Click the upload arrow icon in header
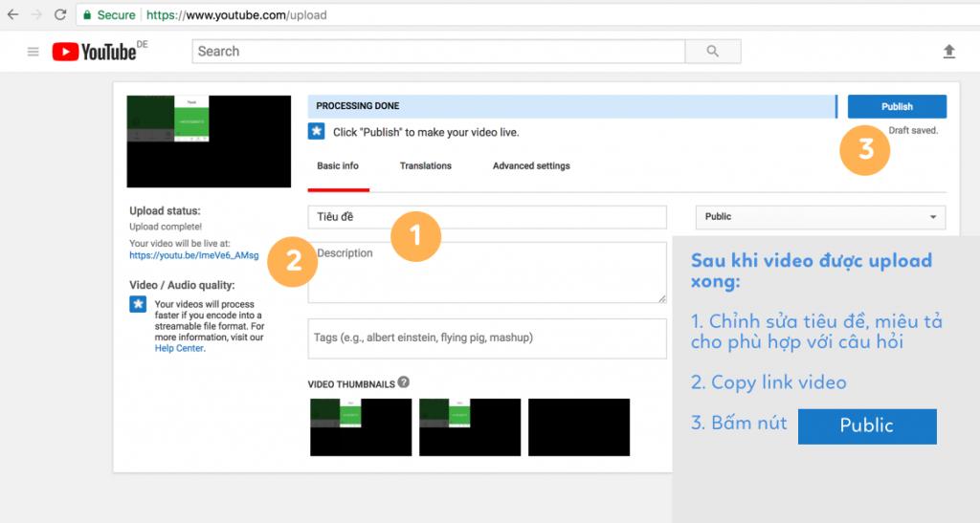Viewport: 980px width, 523px height. click(948, 52)
